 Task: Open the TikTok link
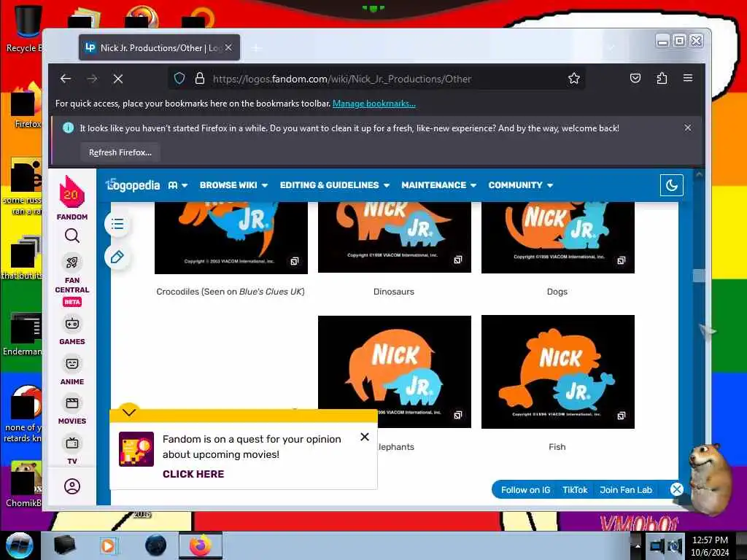coord(575,490)
